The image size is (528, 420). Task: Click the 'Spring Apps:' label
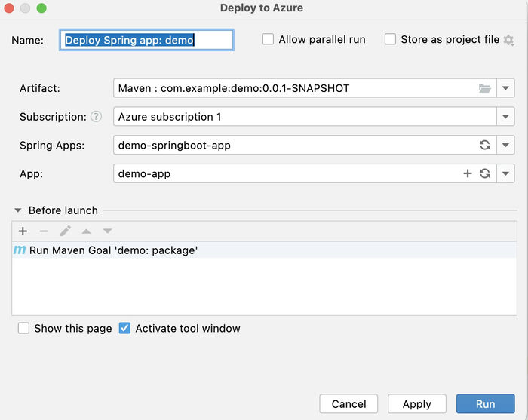(52, 146)
